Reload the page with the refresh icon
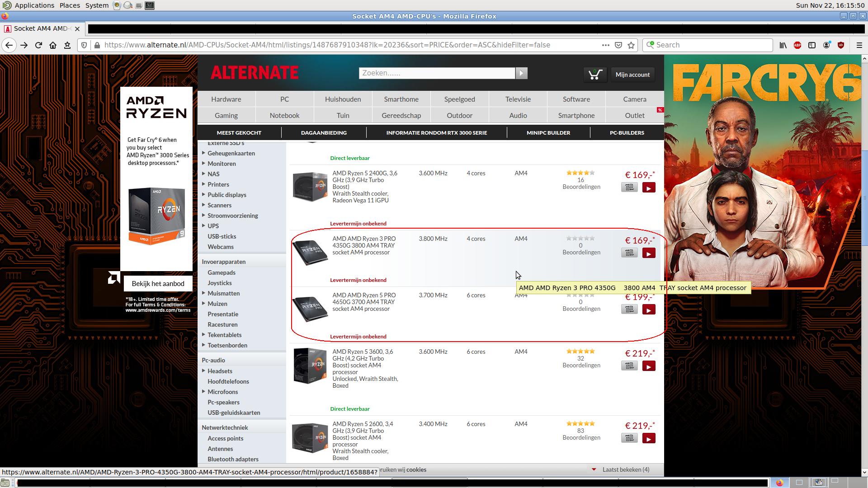Screen dimensions: 868x488 (38, 45)
